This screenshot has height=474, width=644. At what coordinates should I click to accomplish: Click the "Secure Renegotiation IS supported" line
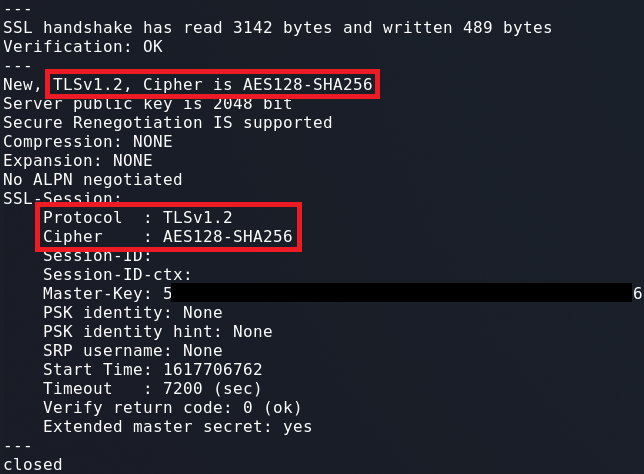(167, 122)
